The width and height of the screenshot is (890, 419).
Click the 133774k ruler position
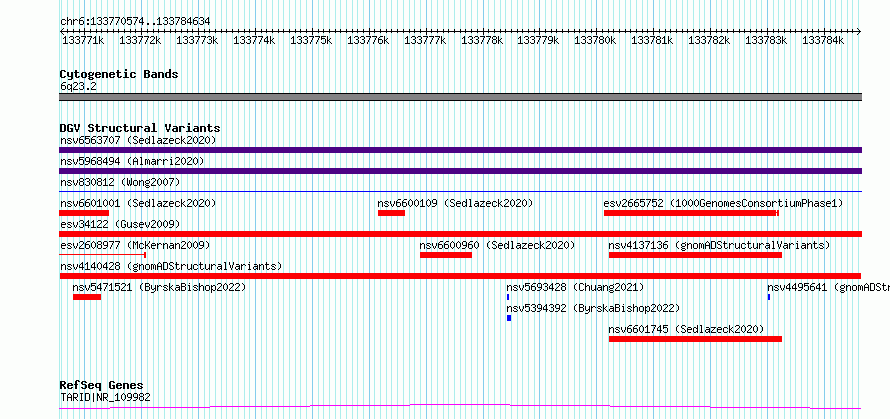tap(254, 40)
